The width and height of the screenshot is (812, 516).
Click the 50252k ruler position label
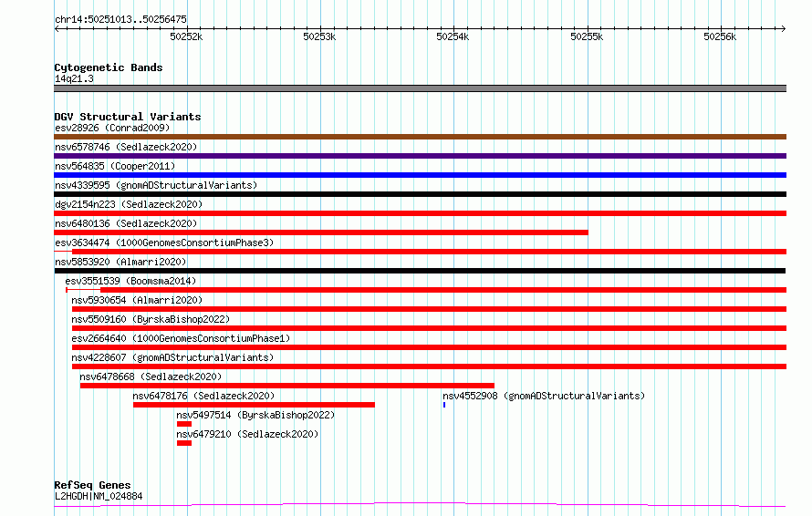pos(186,36)
